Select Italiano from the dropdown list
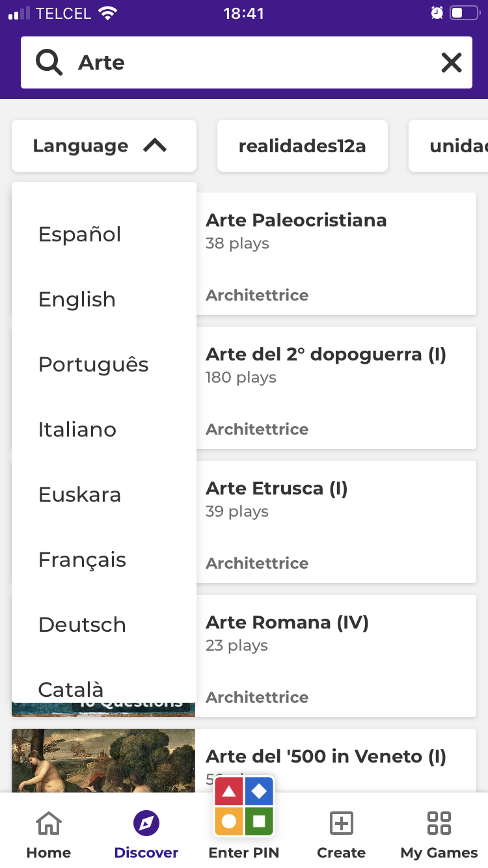Image resolution: width=488 pixels, height=868 pixels. click(x=77, y=429)
